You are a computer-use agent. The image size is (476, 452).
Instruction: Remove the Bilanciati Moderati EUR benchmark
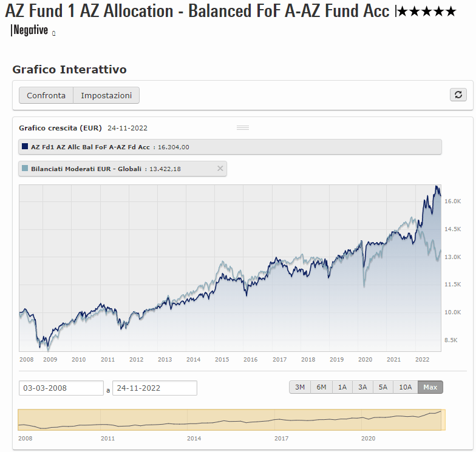click(220, 169)
